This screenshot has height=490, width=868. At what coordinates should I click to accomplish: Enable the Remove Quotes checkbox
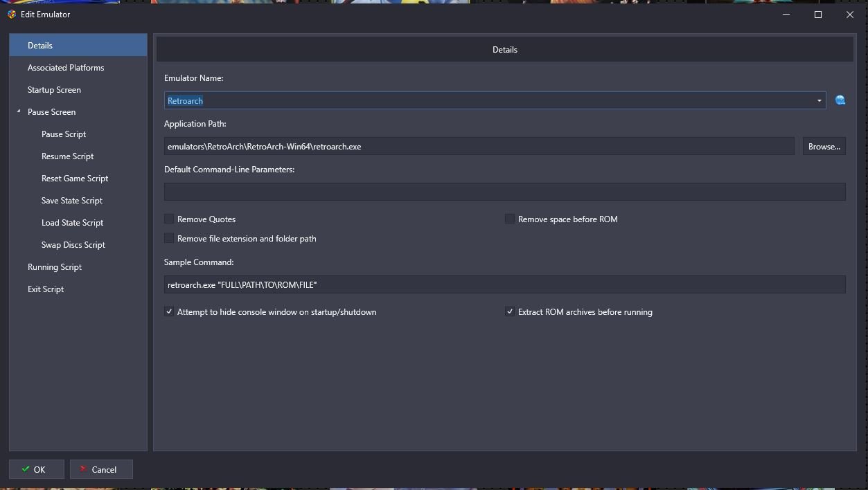[169, 219]
